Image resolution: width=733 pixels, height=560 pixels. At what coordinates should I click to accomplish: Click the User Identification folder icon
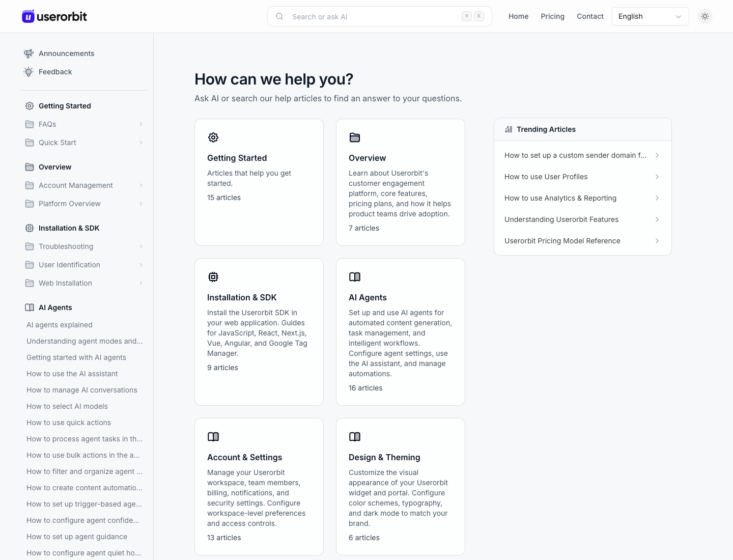pos(30,265)
